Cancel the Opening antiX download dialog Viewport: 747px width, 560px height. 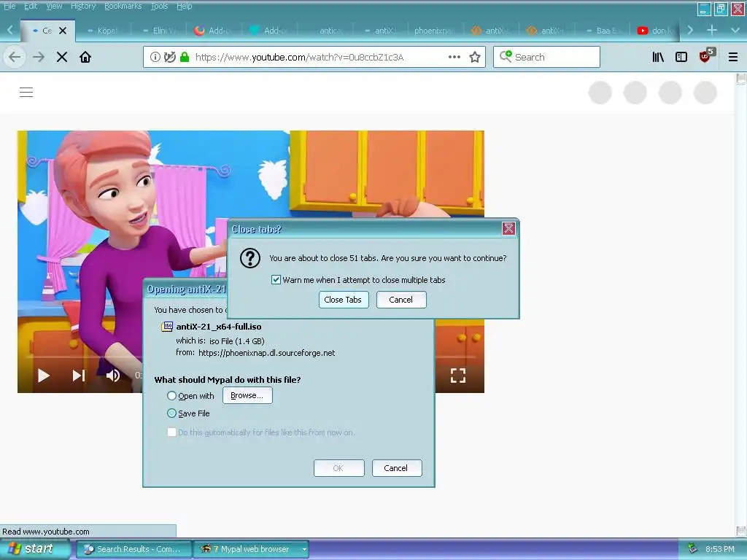(396, 468)
